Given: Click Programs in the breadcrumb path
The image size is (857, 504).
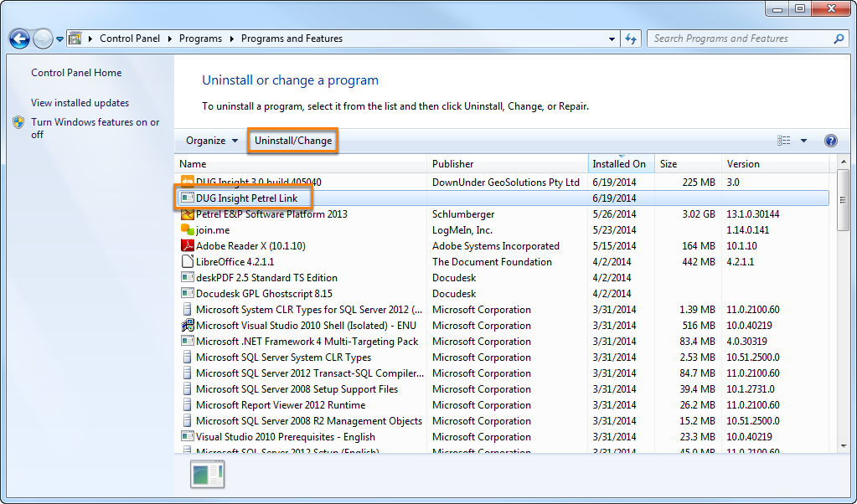Looking at the screenshot, I should click(200, 39).
